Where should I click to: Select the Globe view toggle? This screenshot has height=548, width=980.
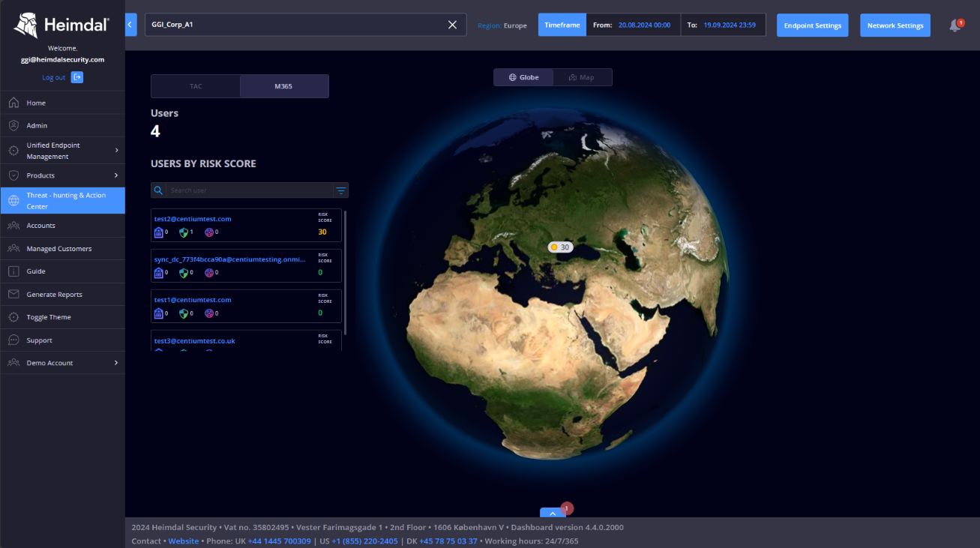point(523,77)
